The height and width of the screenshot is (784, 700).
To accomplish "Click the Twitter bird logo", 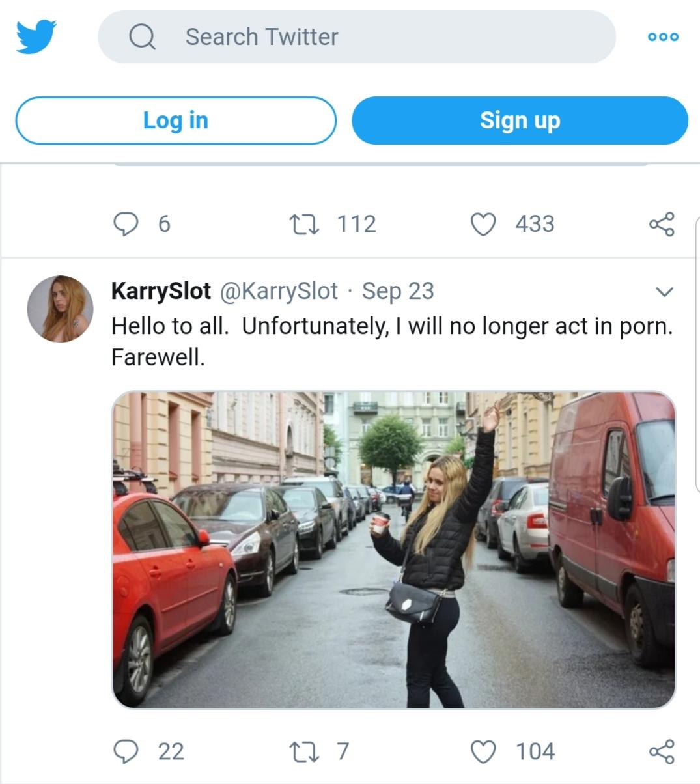I will (36, 36).
